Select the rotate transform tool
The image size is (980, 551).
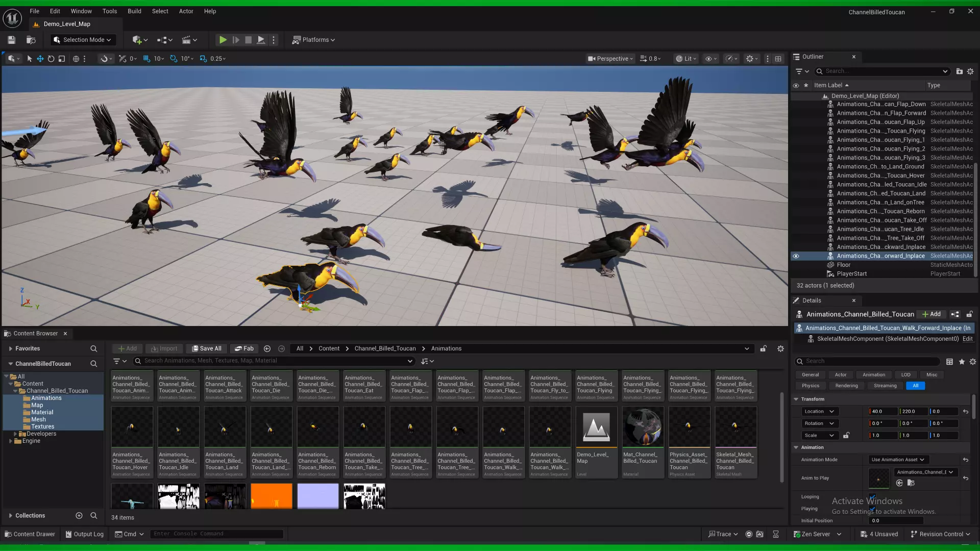point(51,59)
